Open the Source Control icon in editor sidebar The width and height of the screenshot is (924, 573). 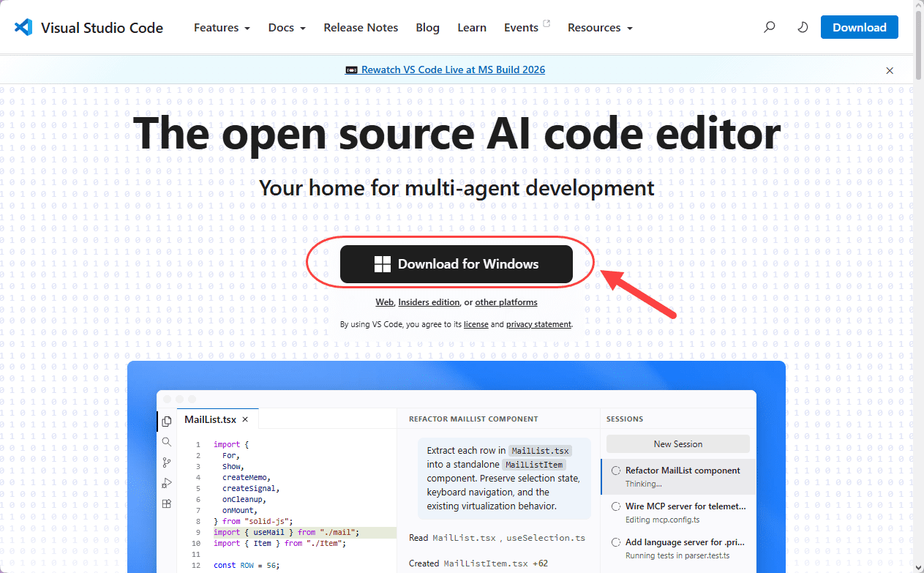167,462
